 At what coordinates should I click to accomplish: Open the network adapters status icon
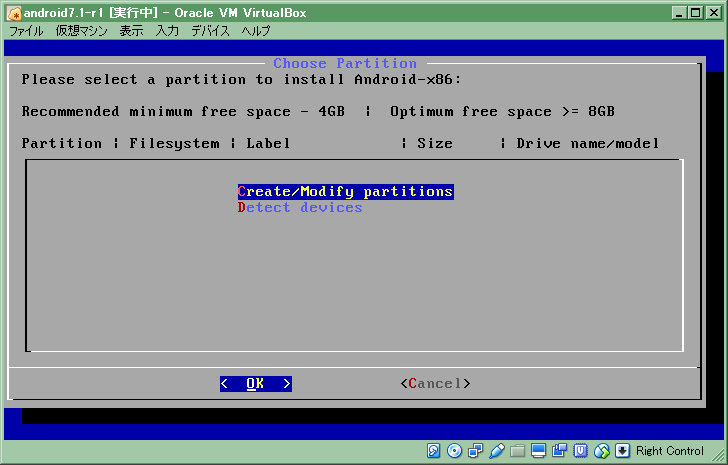pyautogui.click(x=475, y=450)
